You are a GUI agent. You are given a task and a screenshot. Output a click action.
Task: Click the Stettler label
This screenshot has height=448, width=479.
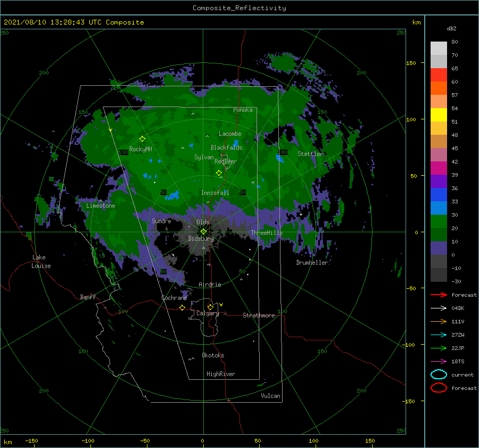[x=310, y=154]
